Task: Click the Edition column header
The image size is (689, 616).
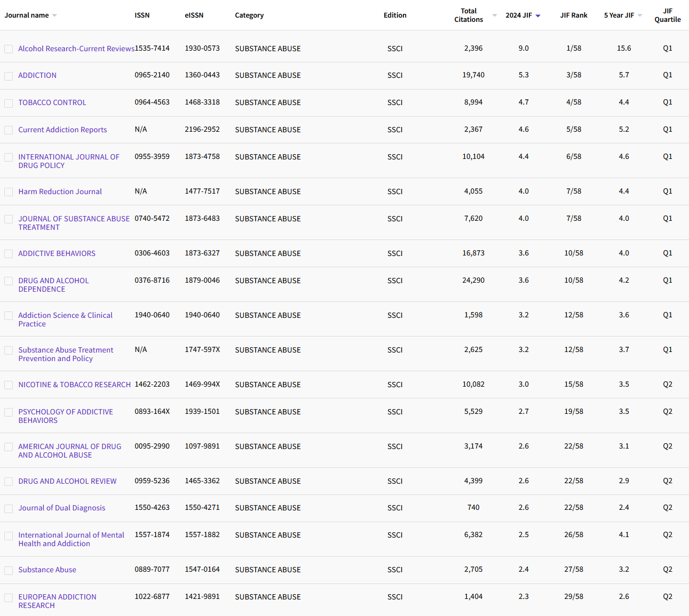Action: [x=394, y=15]
